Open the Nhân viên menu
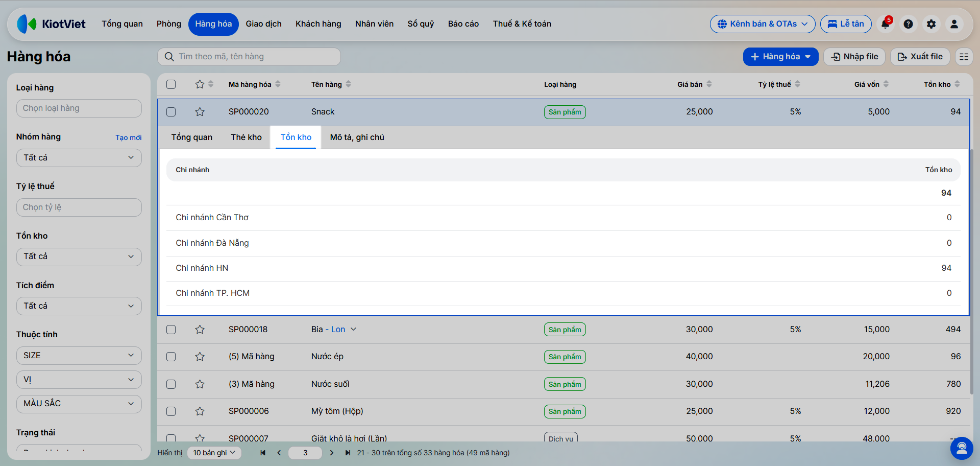Viewport: 980px width, 466px height. (x=375, y=24)
